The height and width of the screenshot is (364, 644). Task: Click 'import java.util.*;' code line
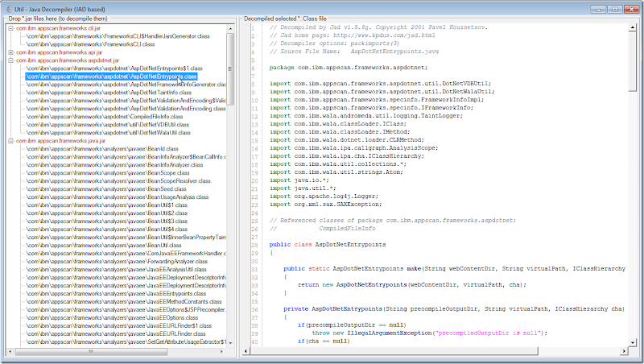pyautogui.click(x=303, y=188)
